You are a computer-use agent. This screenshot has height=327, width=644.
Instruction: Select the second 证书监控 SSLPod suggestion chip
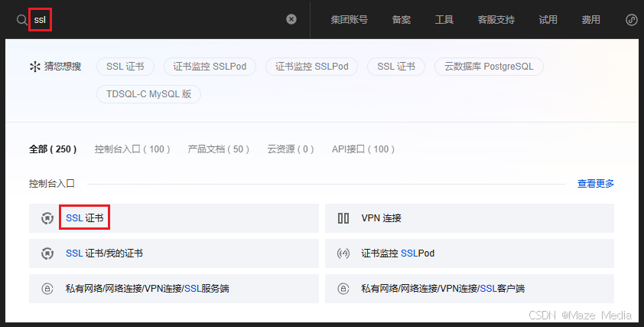[x=312, y=67]
